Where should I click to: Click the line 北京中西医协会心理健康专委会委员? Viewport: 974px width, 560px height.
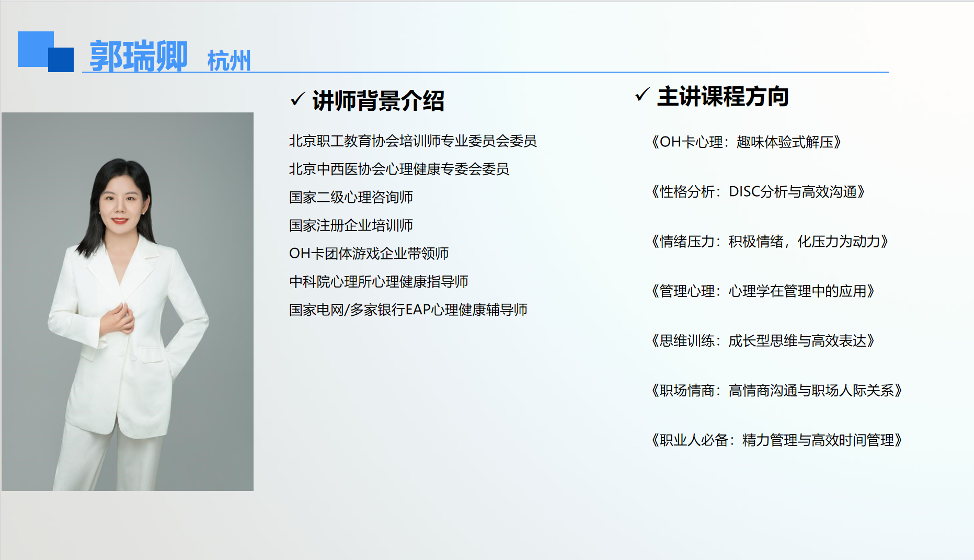pos(399,169)
